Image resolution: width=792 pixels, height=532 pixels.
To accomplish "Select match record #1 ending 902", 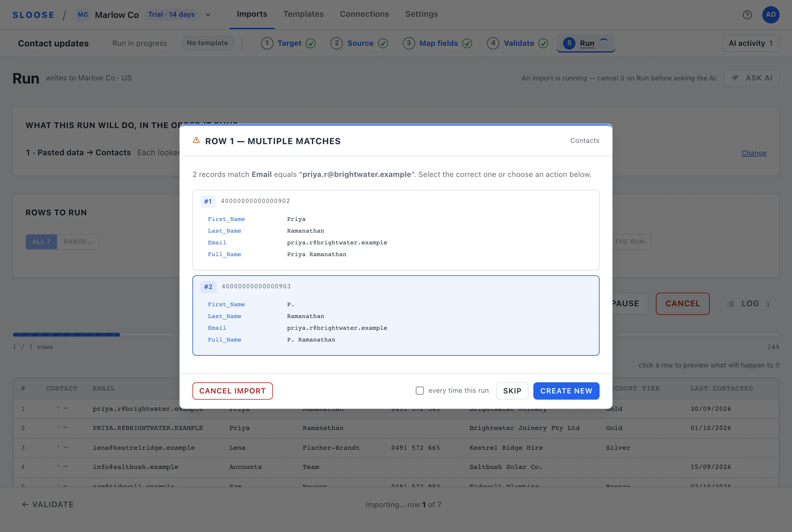I will point(396,230).
